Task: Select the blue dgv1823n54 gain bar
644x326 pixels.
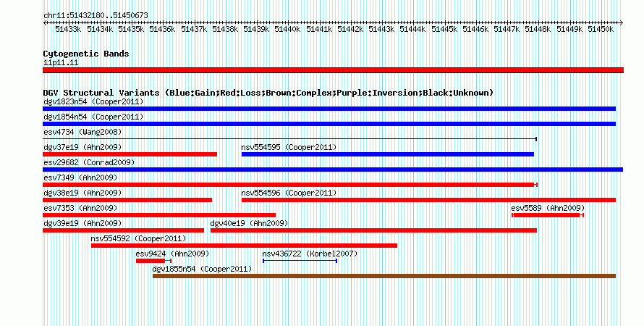Action: pyautogui.click(x=329, y=109)
